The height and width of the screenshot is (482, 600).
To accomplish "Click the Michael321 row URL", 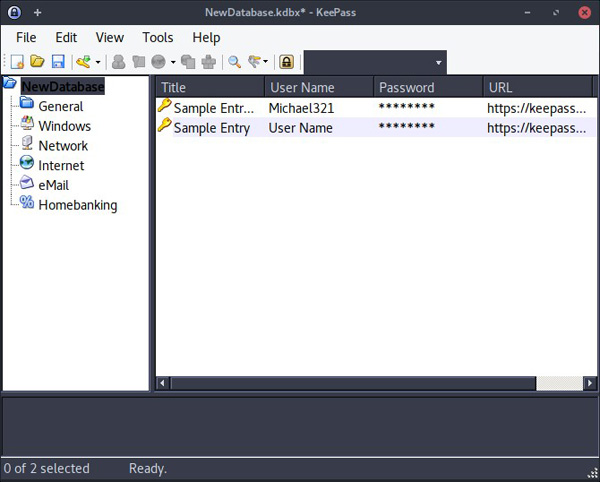I will [x=536, y=109].
